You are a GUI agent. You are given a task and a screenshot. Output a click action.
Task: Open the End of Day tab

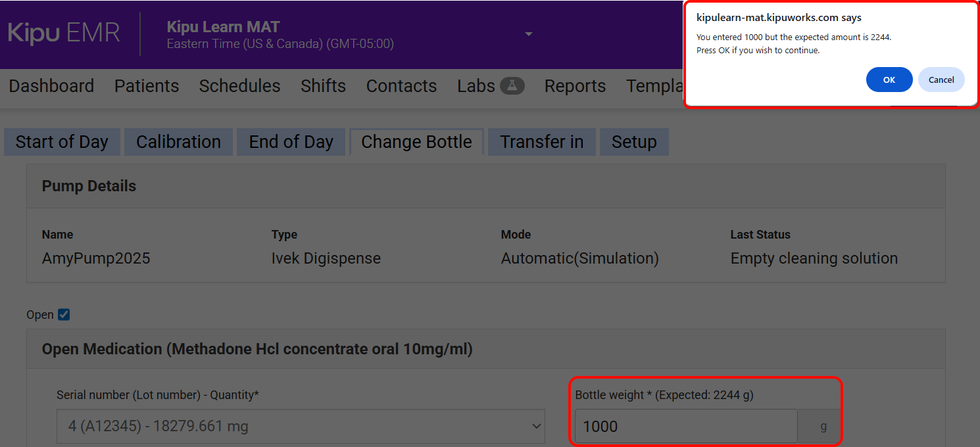coord(291,142)
